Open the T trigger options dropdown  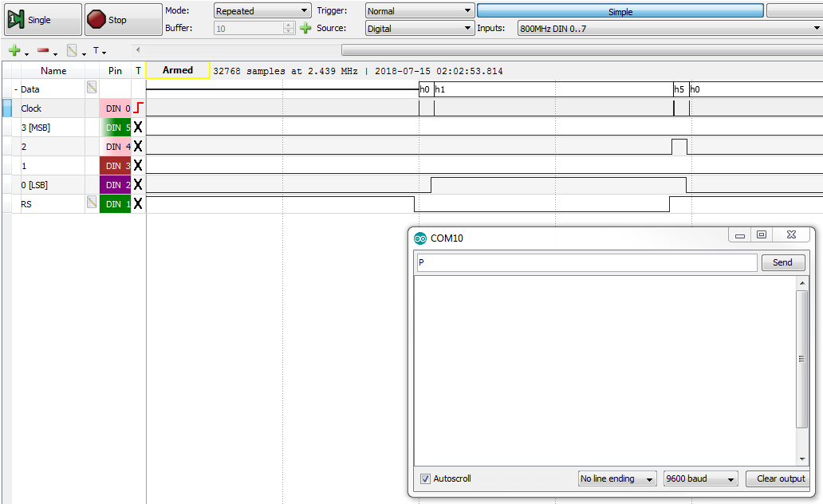click(x=99, y=50)
